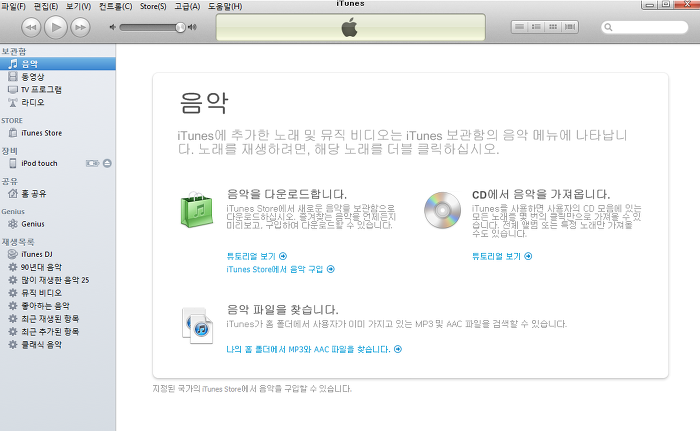Start playback with the Play button

(x=56, y=27)
